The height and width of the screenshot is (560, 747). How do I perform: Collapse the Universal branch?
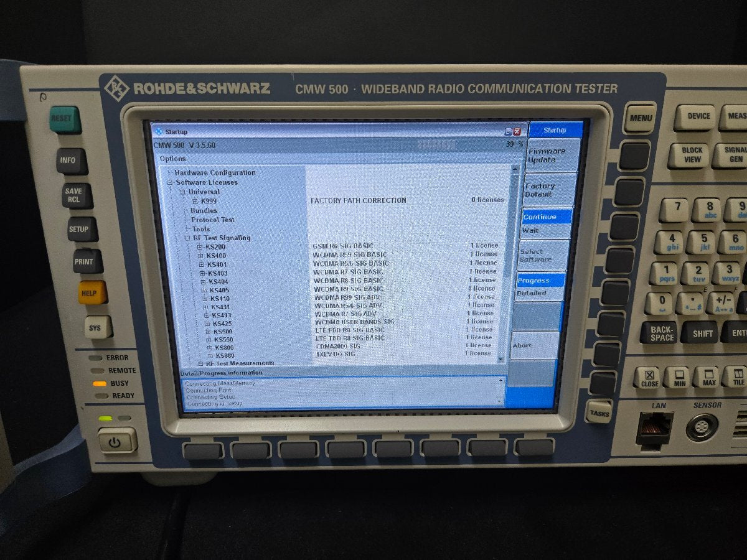(x=182, y=192)
